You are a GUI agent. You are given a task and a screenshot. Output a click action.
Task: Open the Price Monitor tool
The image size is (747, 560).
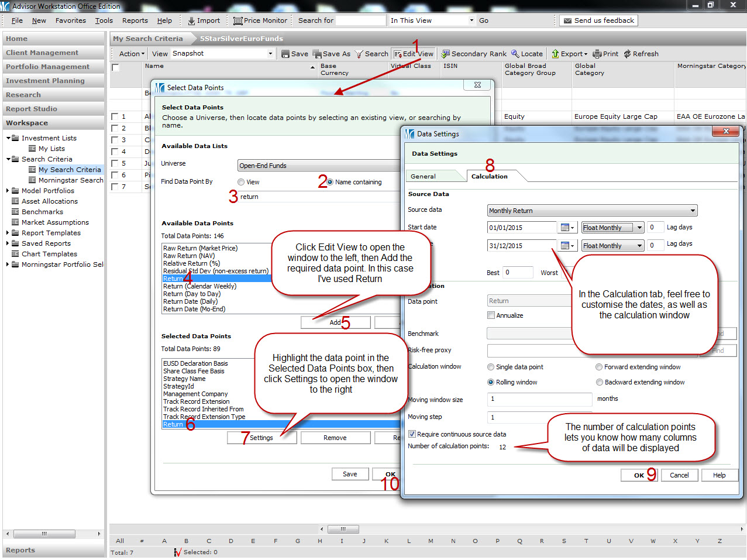[x=260, y=20]
